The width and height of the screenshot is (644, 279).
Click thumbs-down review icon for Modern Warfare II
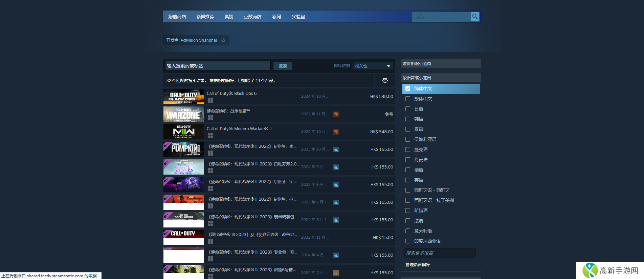[336, 132]
